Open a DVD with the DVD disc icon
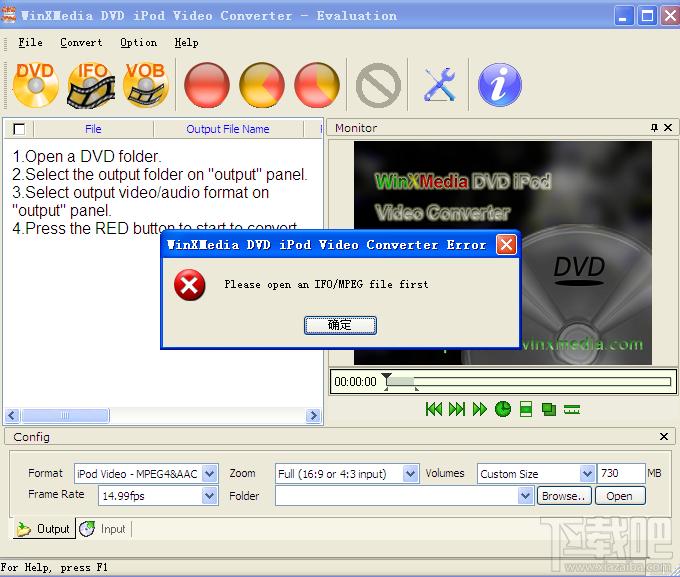Viewport: 680px width, 577px height. point(36,85)
